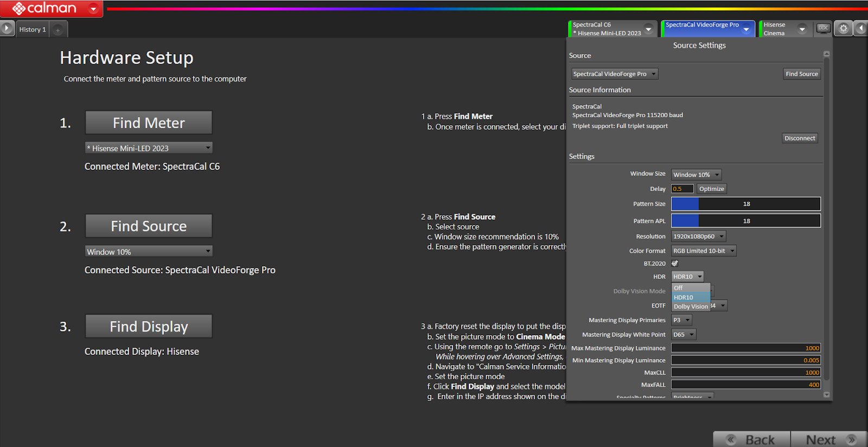
Task: Expand the SpectraCal C6 meter tab arrow
Action: 649,29
